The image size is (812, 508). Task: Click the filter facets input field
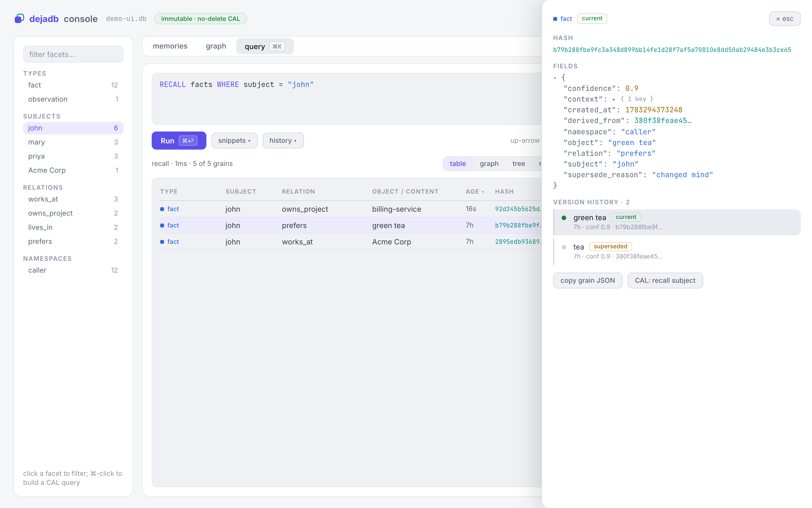[x=73, y=54]
